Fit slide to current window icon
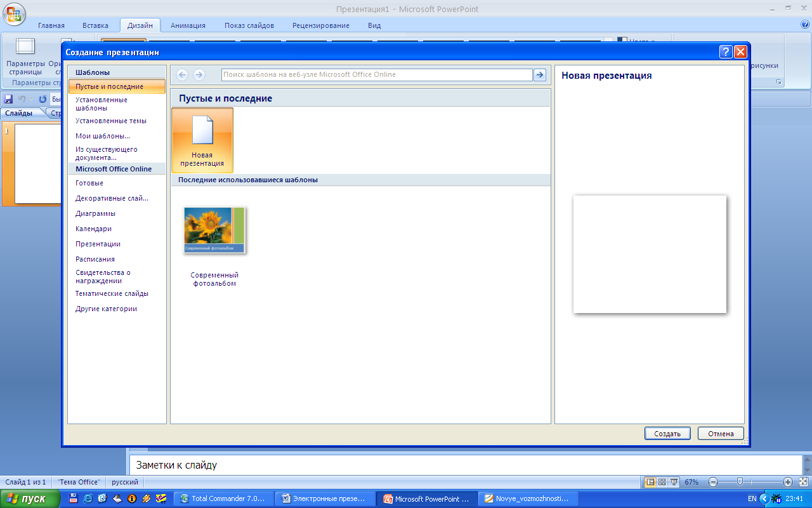The width and height of the screenshot is (812, 508). (x=802, y=482)
